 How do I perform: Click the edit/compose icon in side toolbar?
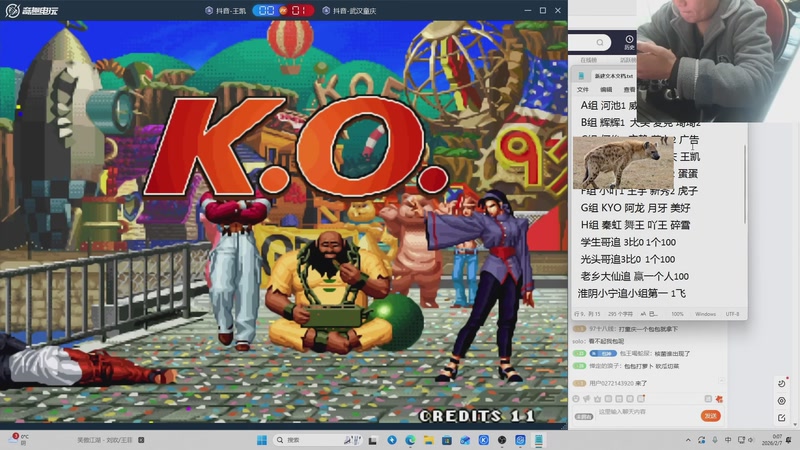coord(782,418)
